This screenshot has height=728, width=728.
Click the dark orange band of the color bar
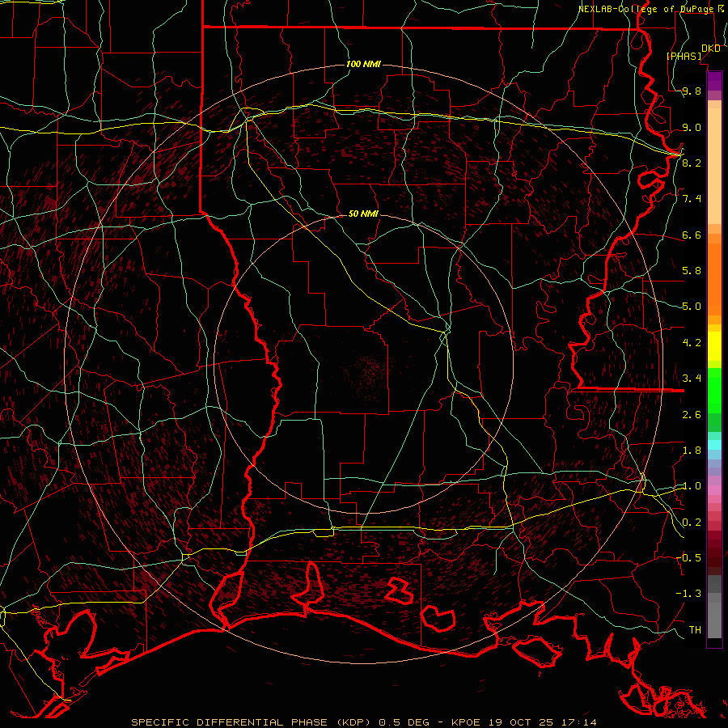coord(714,279)
